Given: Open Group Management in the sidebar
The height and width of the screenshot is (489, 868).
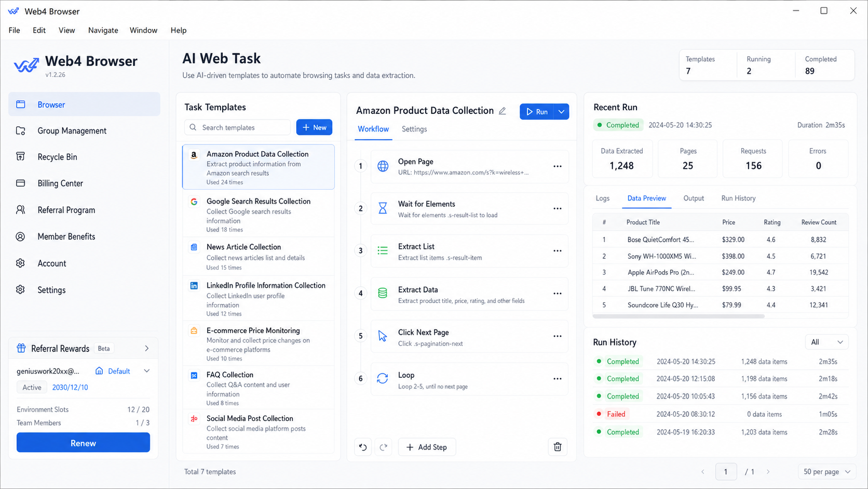Looking at the screenshot, I should pos(84,131).
